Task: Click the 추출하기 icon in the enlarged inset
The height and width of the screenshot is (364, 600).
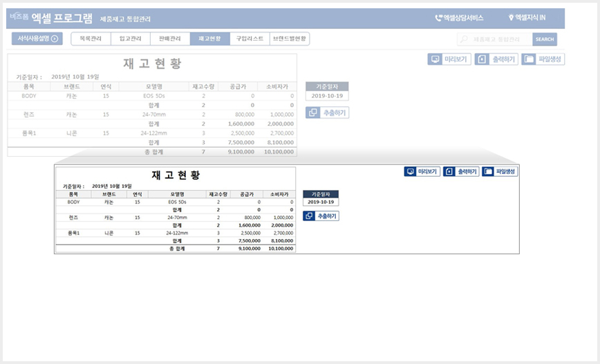Action: click(309, 216)
